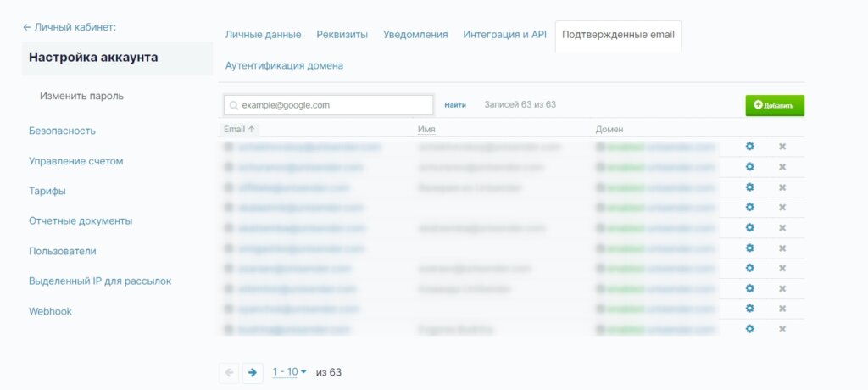Delete the first email row with X icon

[782, 147]
